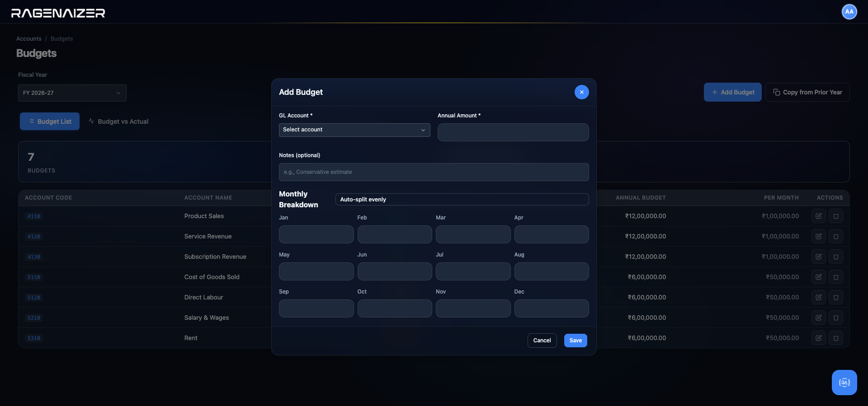Click the Apr amount field
Image resolution: width=868 pixels, height=406 pixels.
(x=552, y=234)
